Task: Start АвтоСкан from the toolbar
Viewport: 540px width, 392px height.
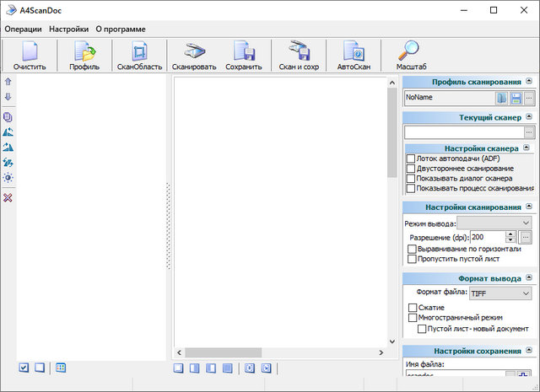Action: 354,51
